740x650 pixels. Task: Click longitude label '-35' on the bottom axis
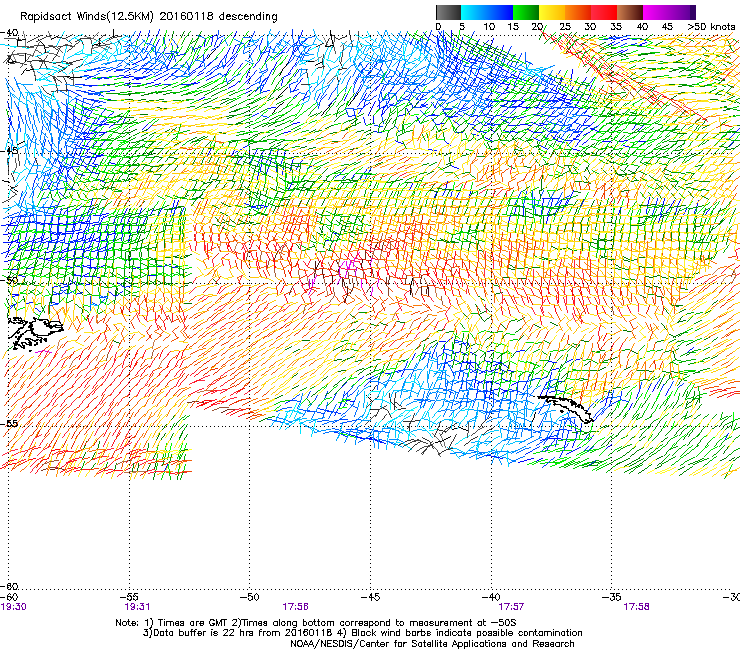click(x=612, y=597)
